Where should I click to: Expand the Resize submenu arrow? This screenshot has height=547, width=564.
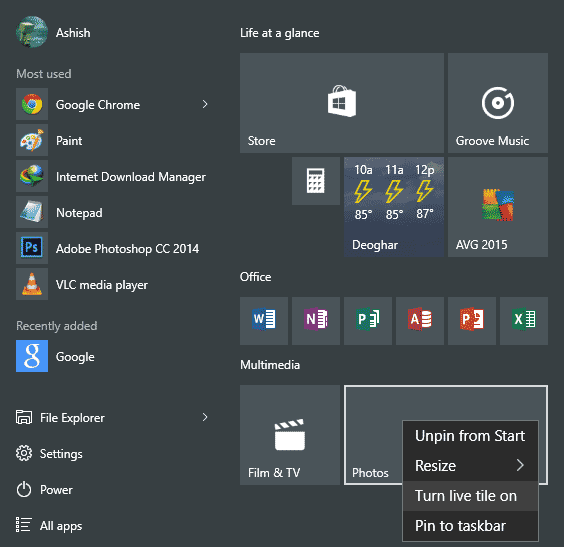pos(520,465)
